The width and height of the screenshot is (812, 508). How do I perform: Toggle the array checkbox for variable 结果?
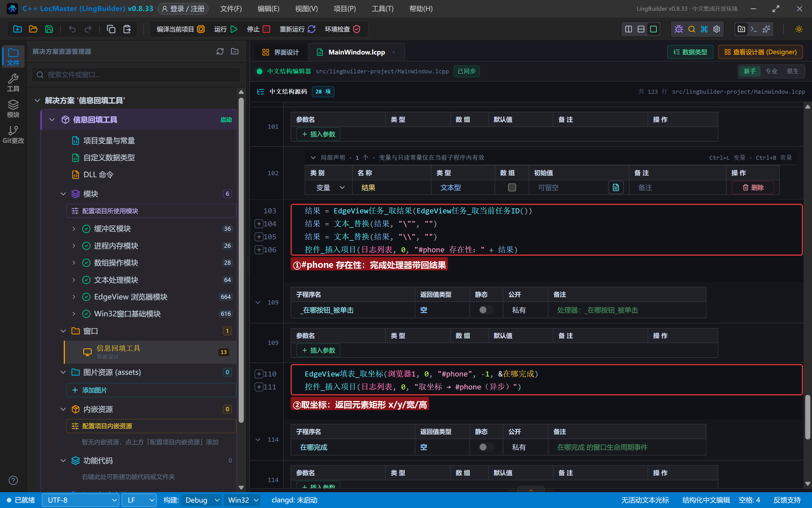tap(512, 187)
